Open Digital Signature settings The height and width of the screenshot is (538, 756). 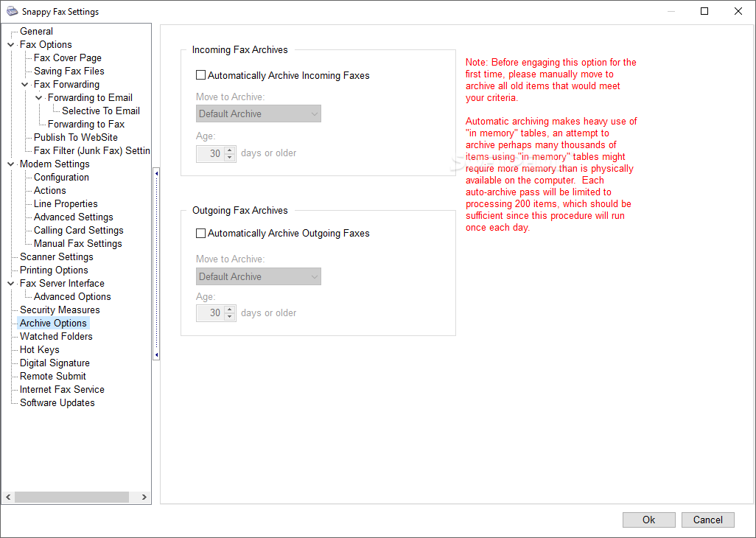click(55, 363)
